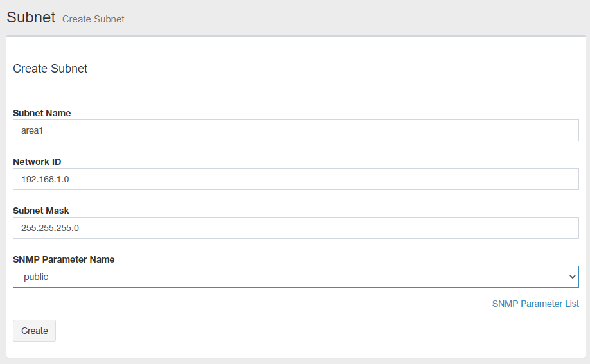Click the gray 'Create Subnet' subtitle in header
Viewport: 590px width, 364px height.
pyautogui.click(x=93, y=19)
